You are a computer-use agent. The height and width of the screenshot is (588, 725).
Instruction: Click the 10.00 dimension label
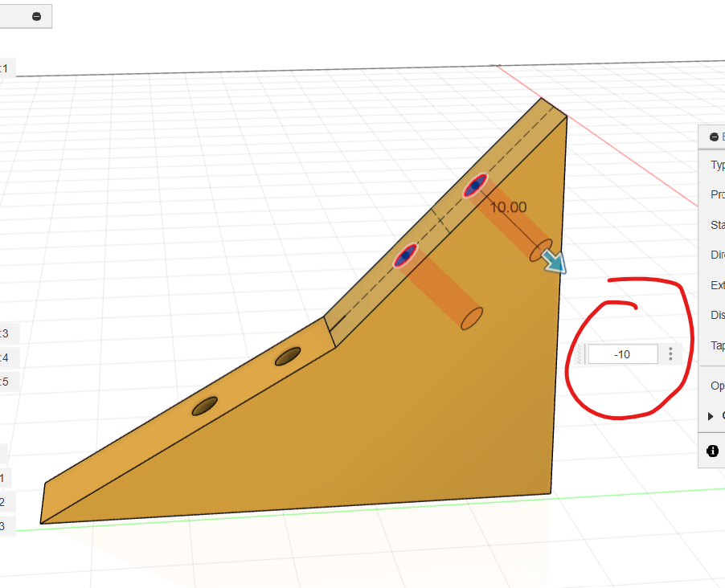click(x=508, y=207)
